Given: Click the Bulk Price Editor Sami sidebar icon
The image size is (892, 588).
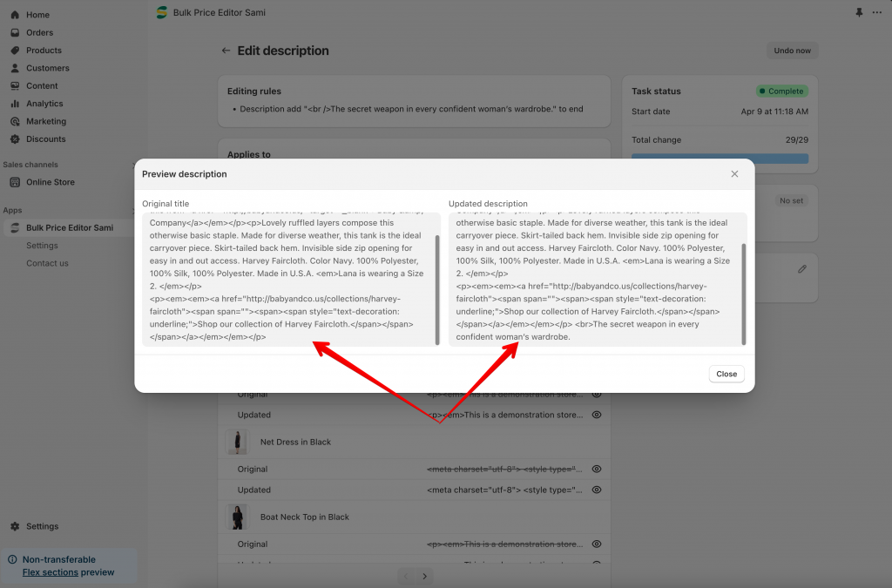Looking at the screenshot, I should (16, 227).
